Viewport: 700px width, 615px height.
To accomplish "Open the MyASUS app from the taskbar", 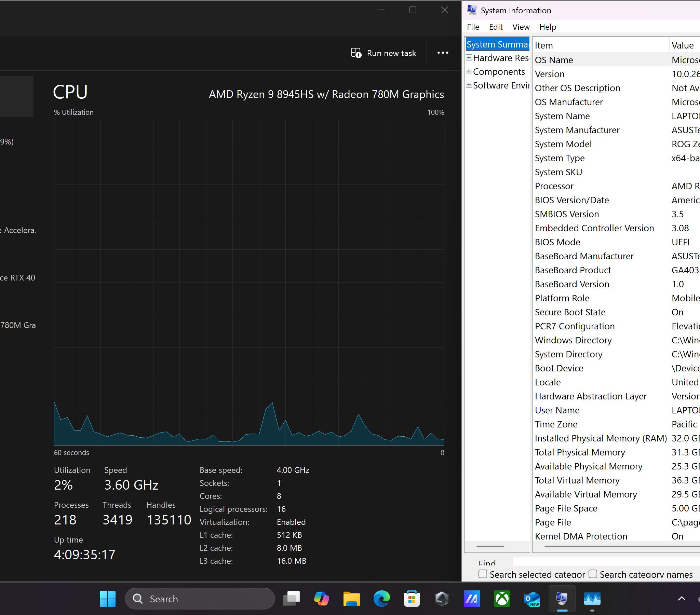I will pos(472,599).
